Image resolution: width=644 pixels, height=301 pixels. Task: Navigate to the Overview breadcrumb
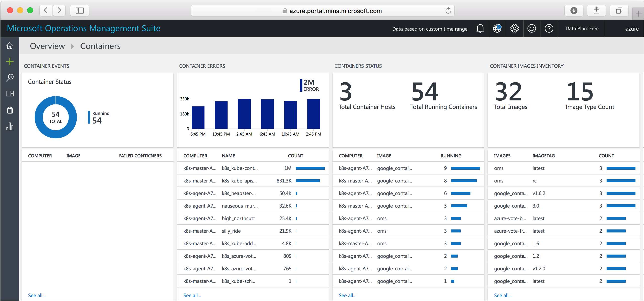[47, 46]
